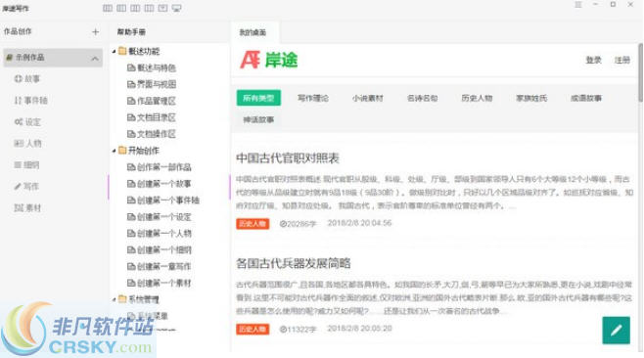The height and width of the screenshot is (358, 644).
Task: Open 事件轴 section in sidebar
Action: (31, 100)
